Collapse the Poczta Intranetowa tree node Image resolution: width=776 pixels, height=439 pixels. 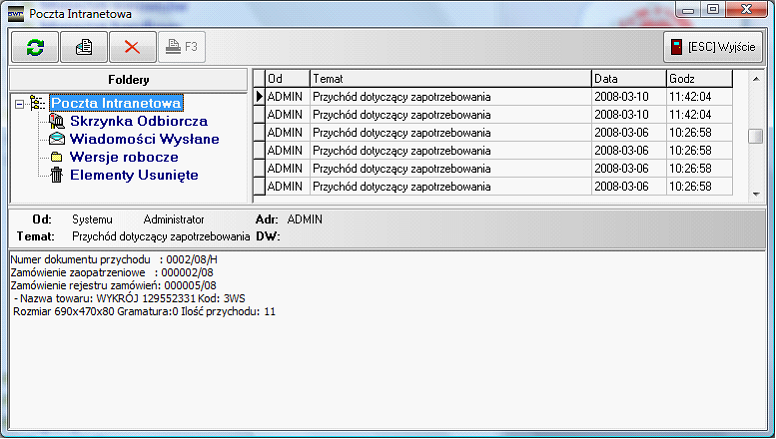coord(20,103)
